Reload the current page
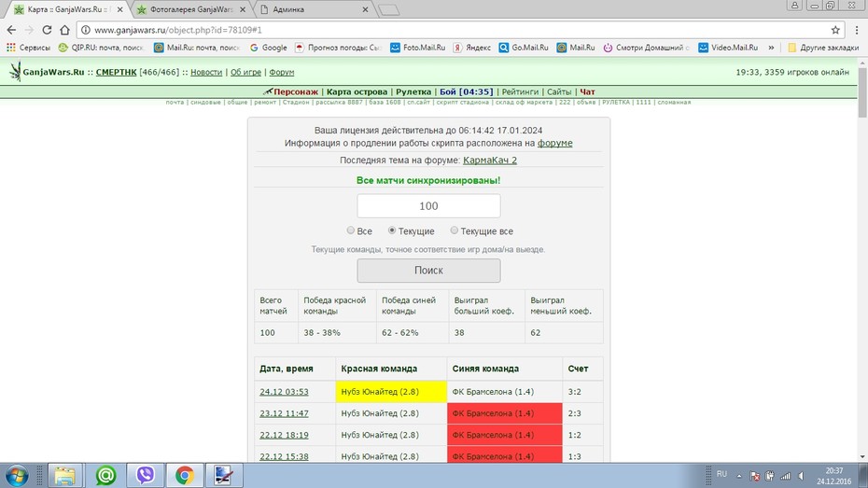Image resolution: width=868 pixels, height=488 pixels. (47, 30)
